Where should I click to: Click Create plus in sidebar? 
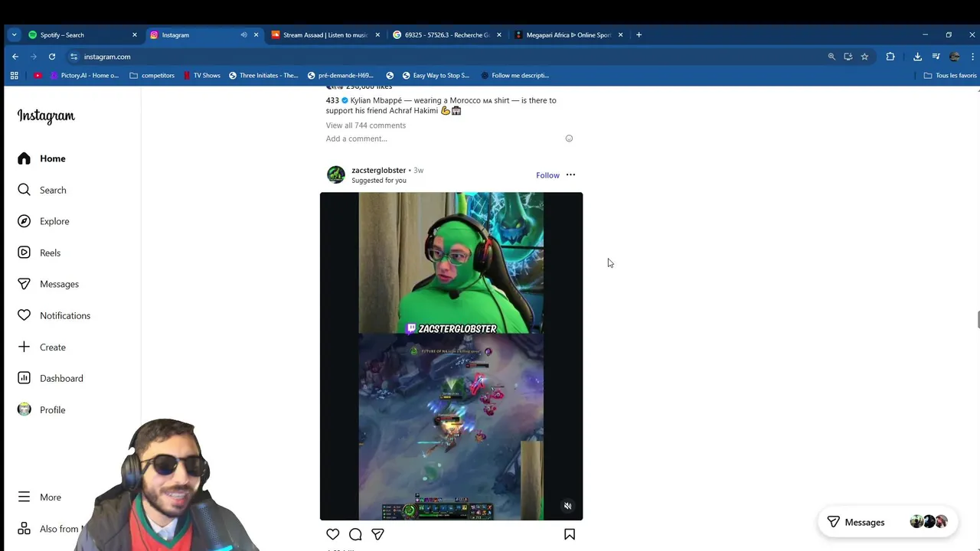click(x=24, y=347)
